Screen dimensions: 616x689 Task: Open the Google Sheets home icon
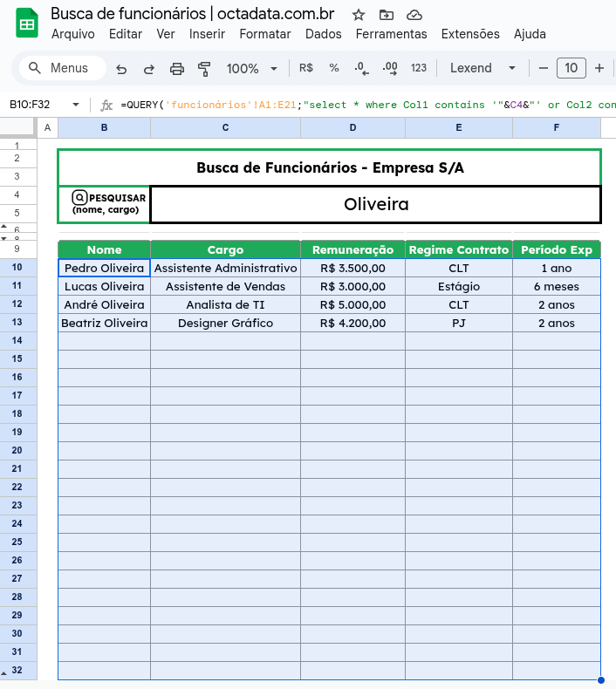tap(27, 23)
